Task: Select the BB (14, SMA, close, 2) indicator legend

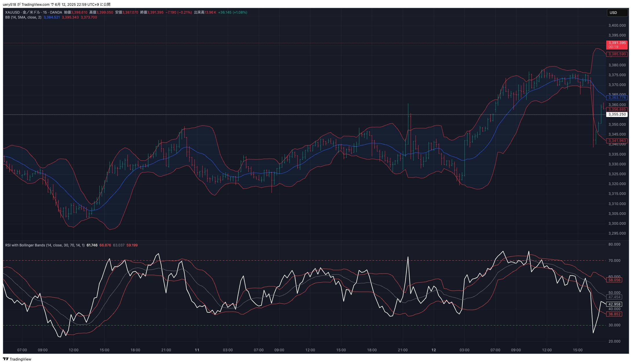Action: 23,17
